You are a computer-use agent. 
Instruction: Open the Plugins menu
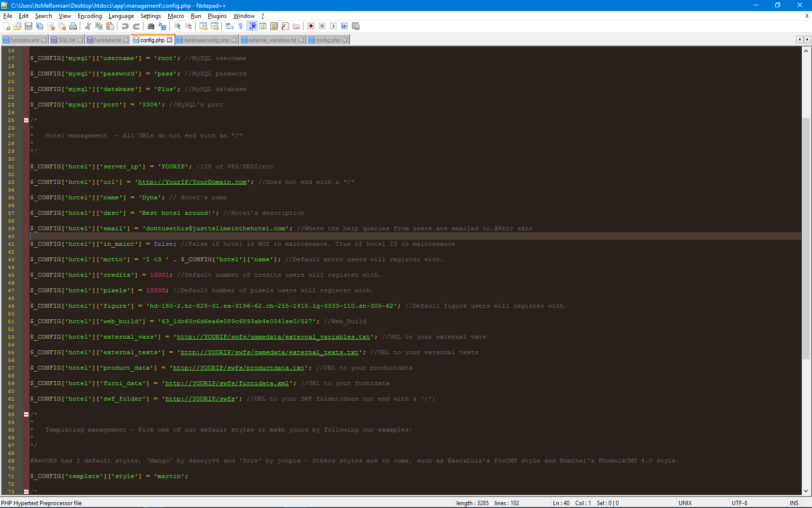217,16
